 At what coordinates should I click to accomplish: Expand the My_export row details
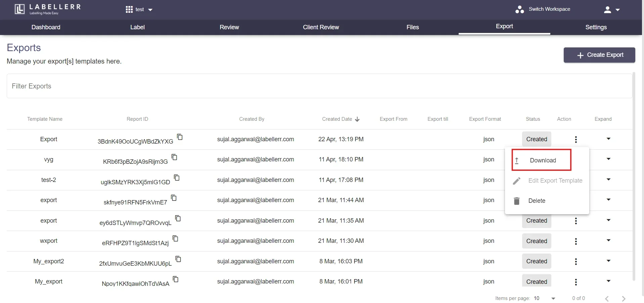click(x=608, y=281)
